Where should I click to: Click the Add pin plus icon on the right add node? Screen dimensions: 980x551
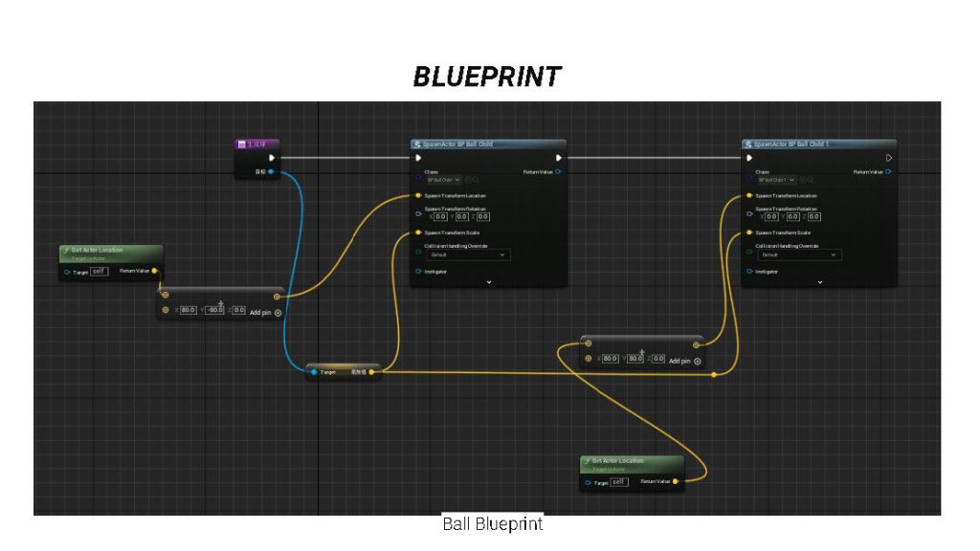point(698,361)
